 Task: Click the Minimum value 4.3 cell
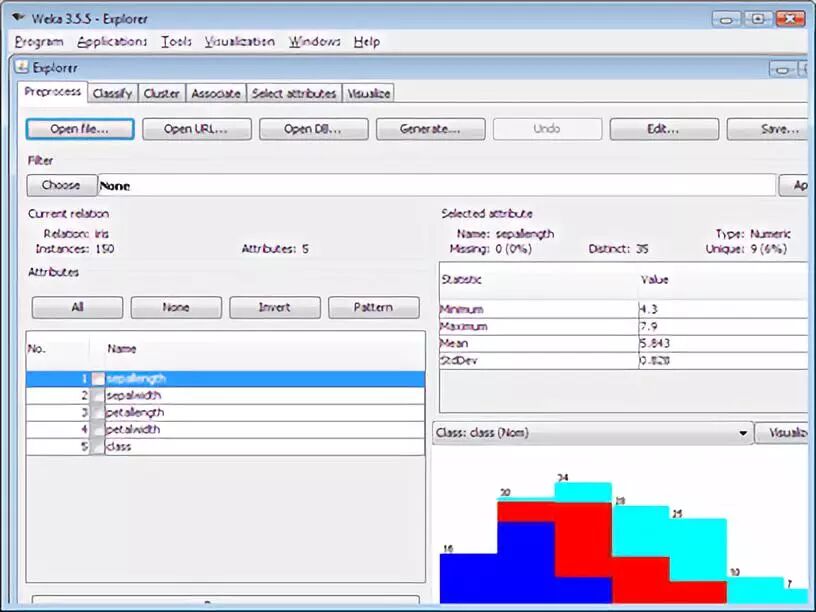point(723,310)
